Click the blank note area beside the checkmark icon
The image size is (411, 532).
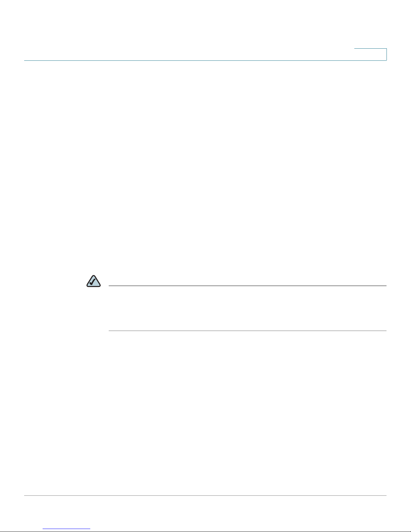pyautogui.click(x=248, y=308)
